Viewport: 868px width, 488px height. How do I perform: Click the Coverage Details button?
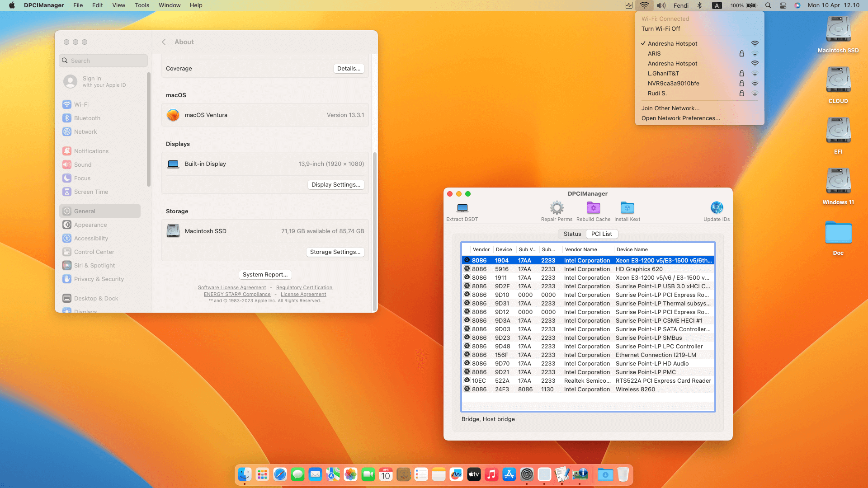point(349,69)
